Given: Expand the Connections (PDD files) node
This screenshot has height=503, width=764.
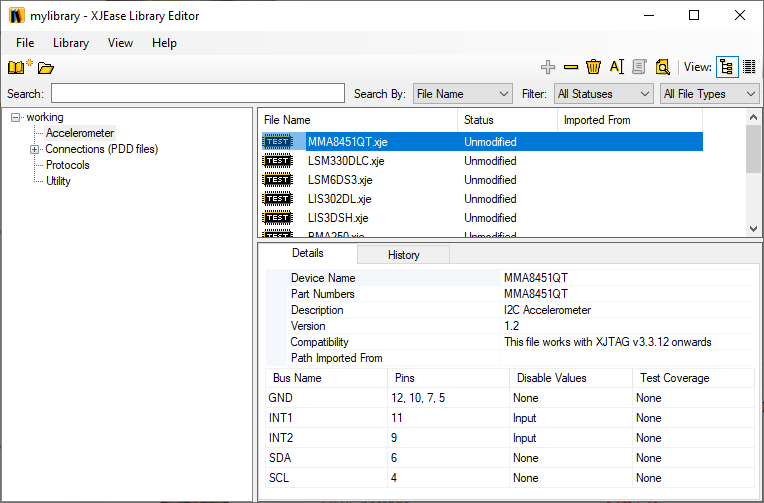Looking at the screenshot, I should (x=35, y=149).
